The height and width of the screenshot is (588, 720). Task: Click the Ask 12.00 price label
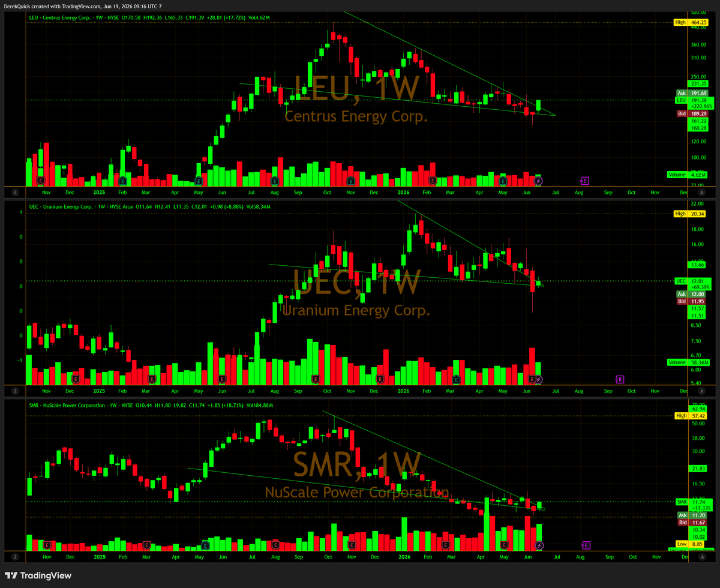(691, 294)
